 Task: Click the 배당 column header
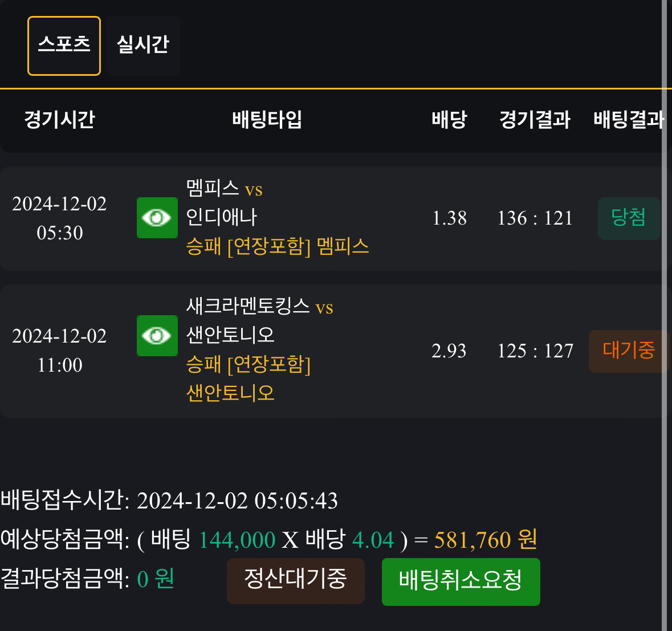(449, 120)
